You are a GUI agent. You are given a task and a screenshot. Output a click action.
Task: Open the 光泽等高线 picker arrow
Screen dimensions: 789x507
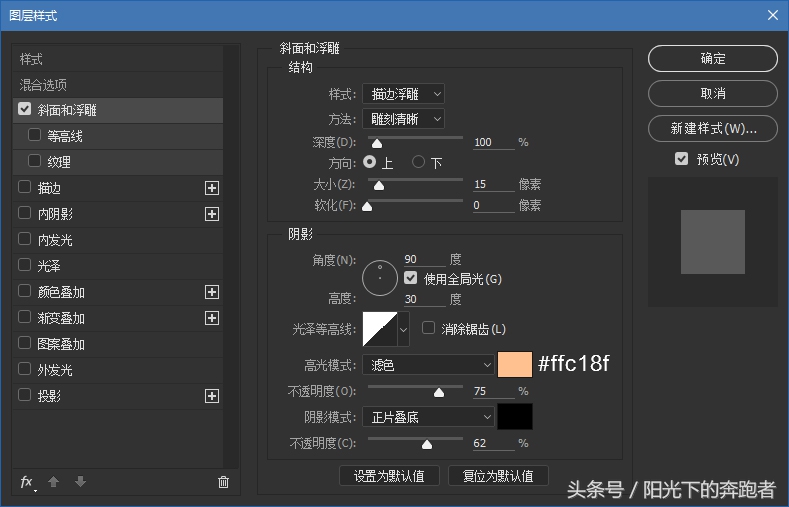coord(403,329)
